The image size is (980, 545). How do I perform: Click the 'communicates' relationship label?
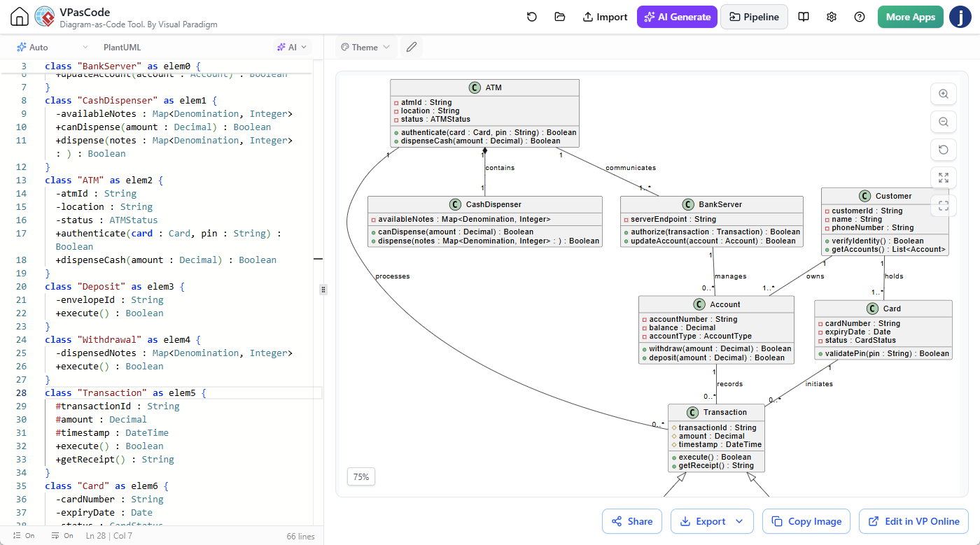point(631,168)
